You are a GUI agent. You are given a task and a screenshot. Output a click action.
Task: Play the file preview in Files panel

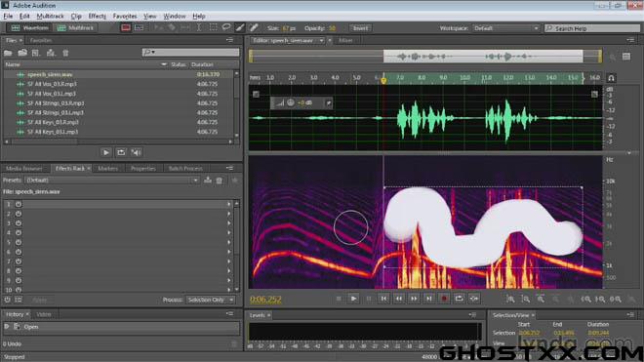pyautogui.click(x=106, y=152)
